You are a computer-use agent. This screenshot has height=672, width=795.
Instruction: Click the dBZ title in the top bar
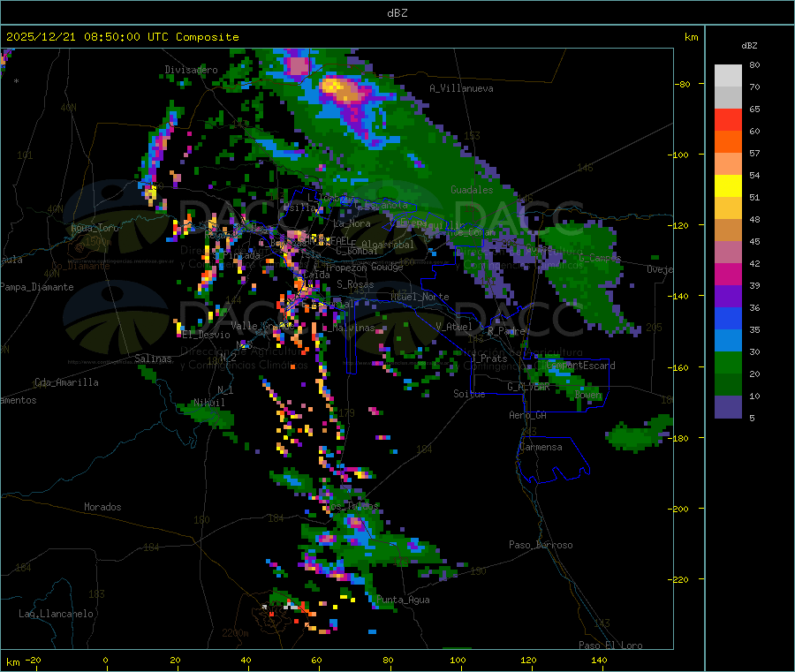(x=397, y=12)
